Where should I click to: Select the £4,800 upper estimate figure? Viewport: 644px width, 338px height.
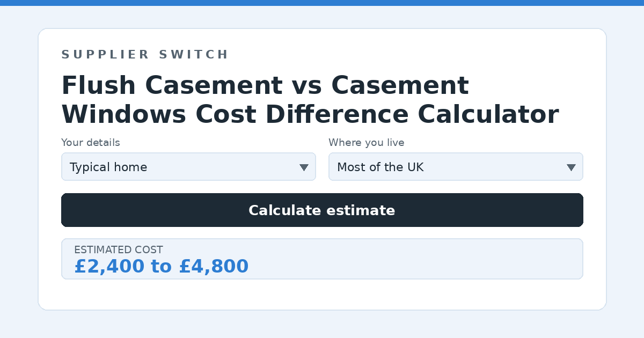(214, 266)
